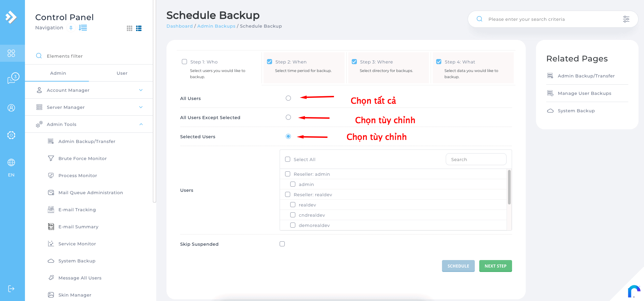Click the Service Monitor icon

51,244
